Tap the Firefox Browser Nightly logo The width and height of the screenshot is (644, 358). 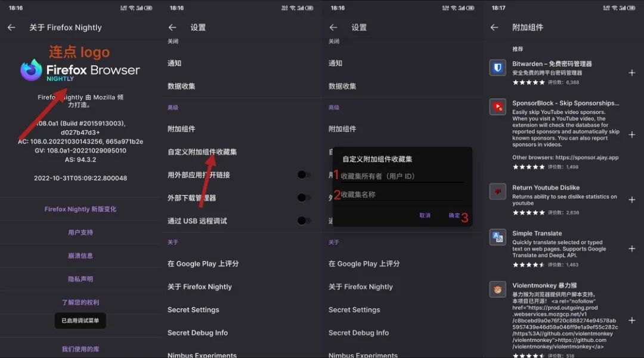pyautogui.click(x=80, y=70)
